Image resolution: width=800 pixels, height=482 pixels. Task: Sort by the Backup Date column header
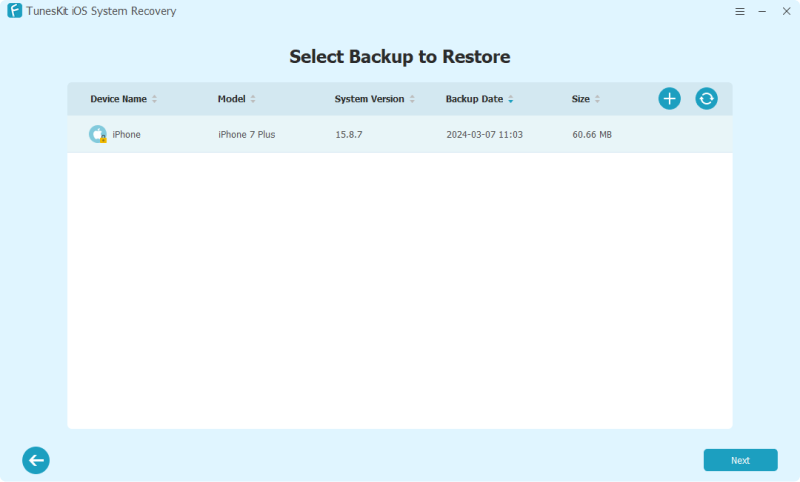(x=479, y=99)
